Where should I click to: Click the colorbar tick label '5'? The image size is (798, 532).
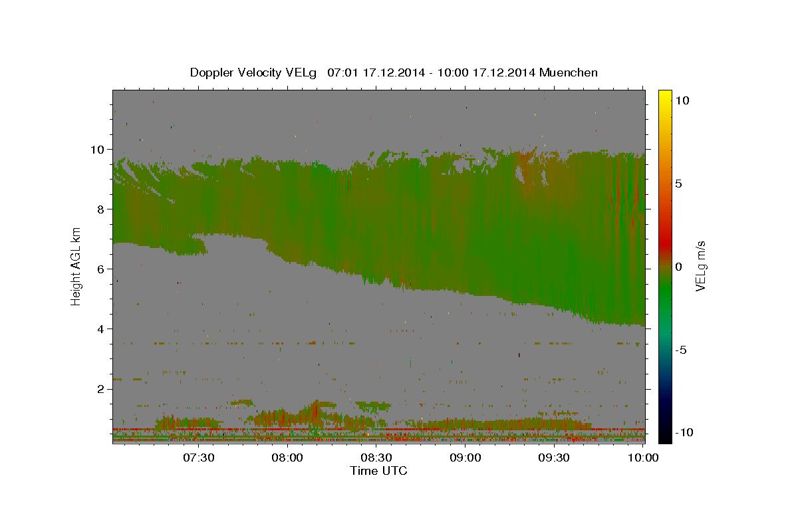[x=678, y=183]
